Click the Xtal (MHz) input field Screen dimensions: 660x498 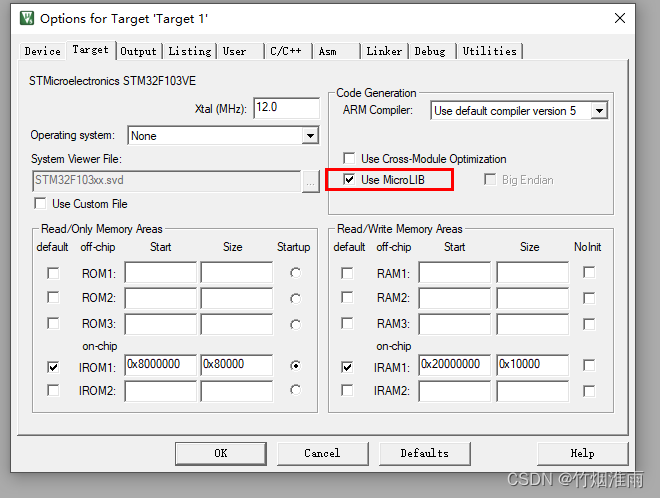pyautogui.click(x=287, y=108)
